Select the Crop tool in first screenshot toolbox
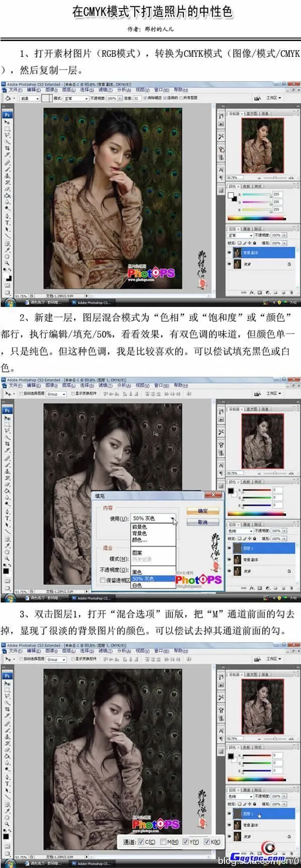The height and width of the screenshot is (868, 301). (x=7, y=148)
